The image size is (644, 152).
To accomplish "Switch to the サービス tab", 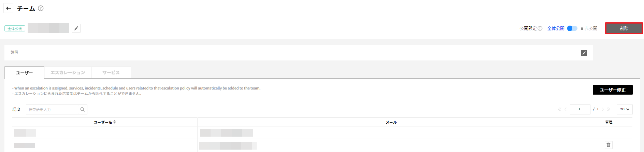I will point(111,73).
